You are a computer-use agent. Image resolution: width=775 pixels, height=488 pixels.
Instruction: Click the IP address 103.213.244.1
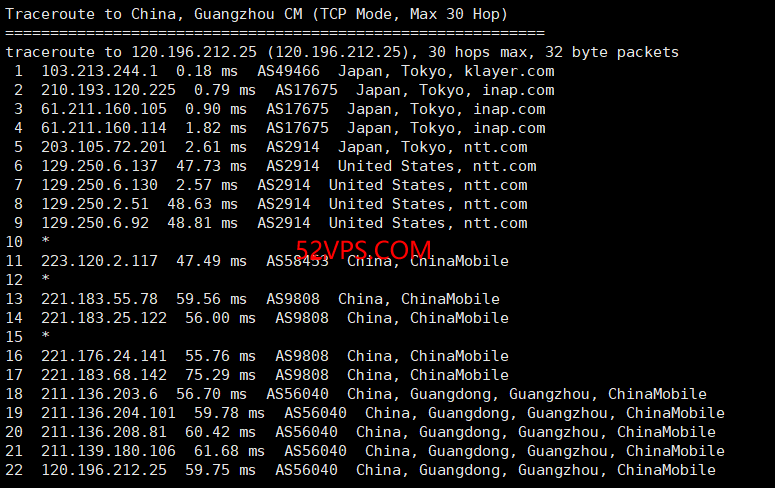click(99, 71)
